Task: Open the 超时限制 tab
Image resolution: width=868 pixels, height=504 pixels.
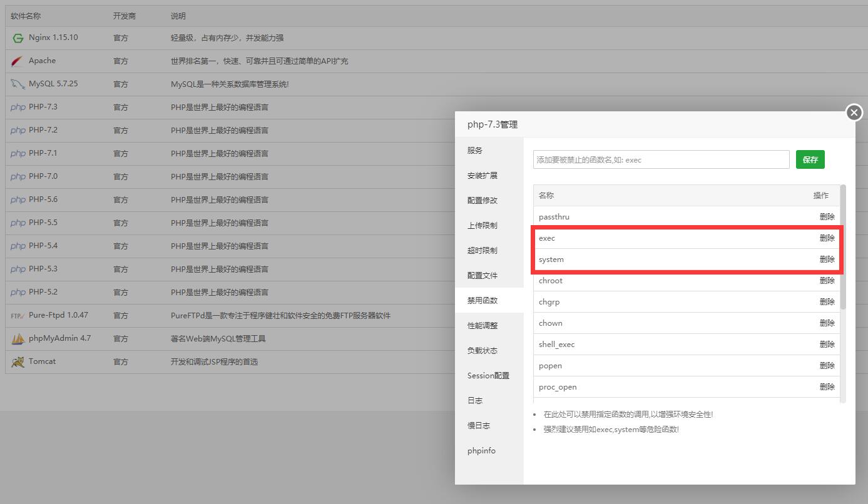Action: (x=489, y=251)
